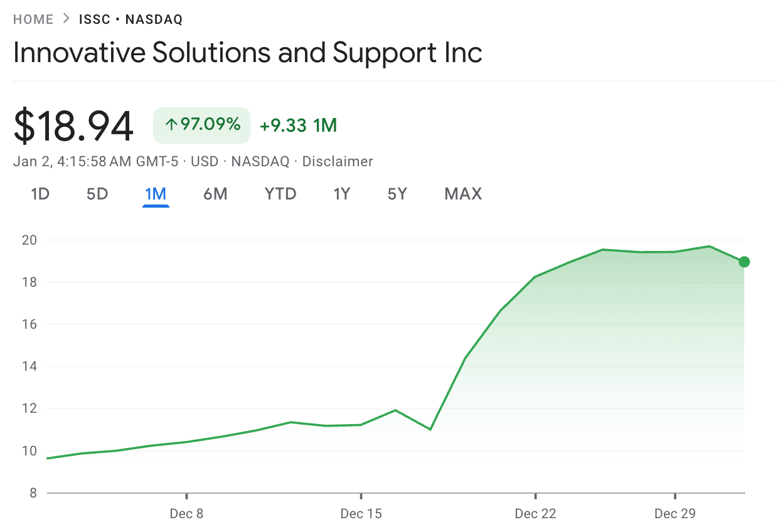Click the $18.94 current price
778x532 pixels.
click(x=73, y=126)
